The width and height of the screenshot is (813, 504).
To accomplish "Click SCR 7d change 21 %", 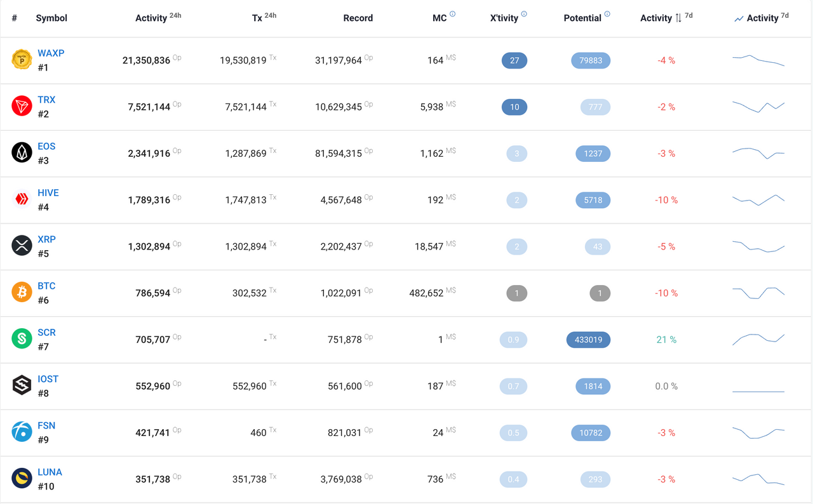I will (x=666, y=340).
